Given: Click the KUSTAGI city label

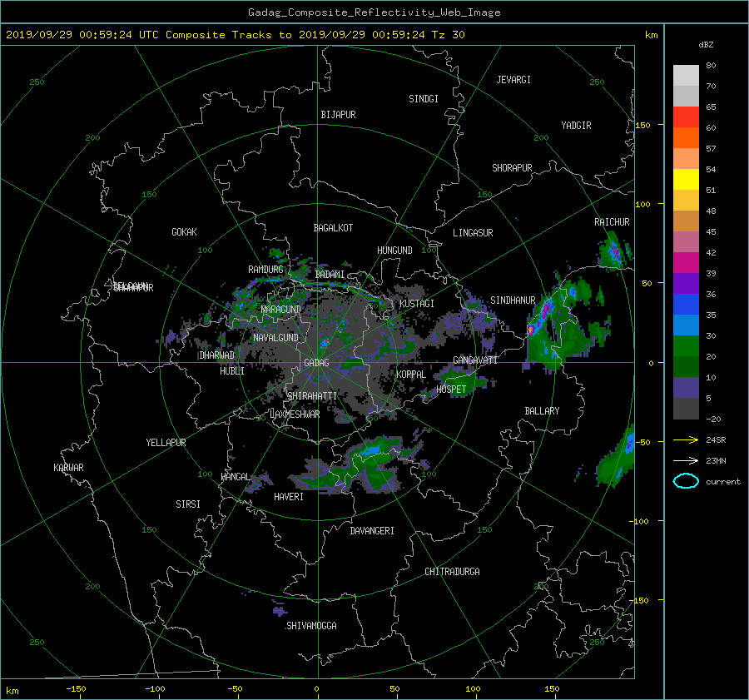Looking at the screenshot, I should [x=417, y=304].
